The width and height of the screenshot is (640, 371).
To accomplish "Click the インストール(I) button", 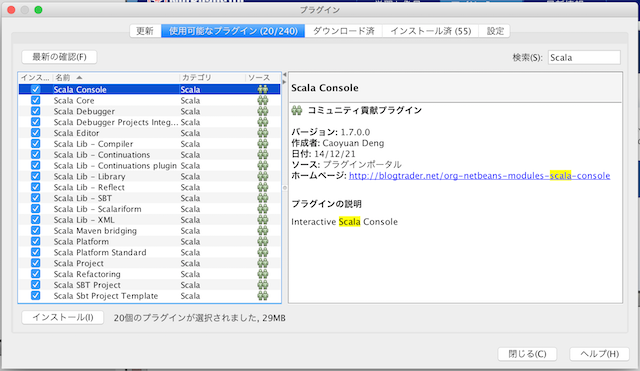I will tap(62, 318).
